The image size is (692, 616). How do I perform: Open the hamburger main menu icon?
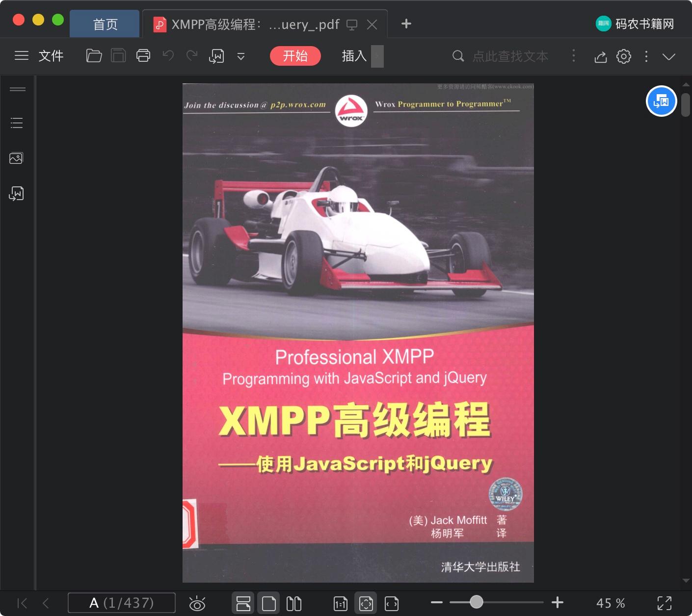(x=22, y=56)
